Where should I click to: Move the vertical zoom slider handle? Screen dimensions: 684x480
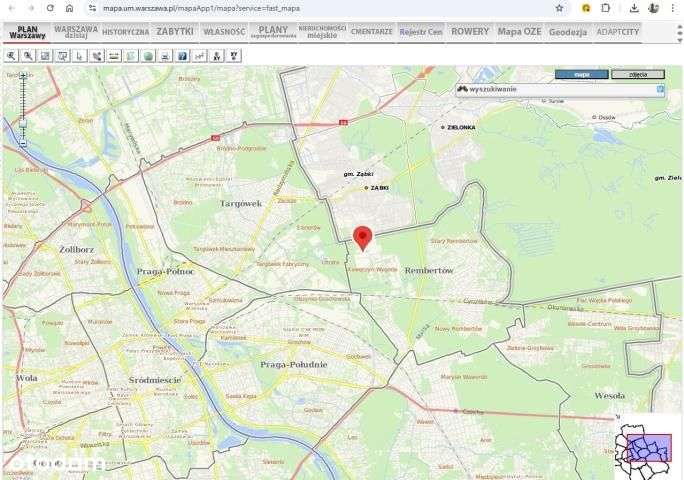pyautogui.click(x=23, y=124)
